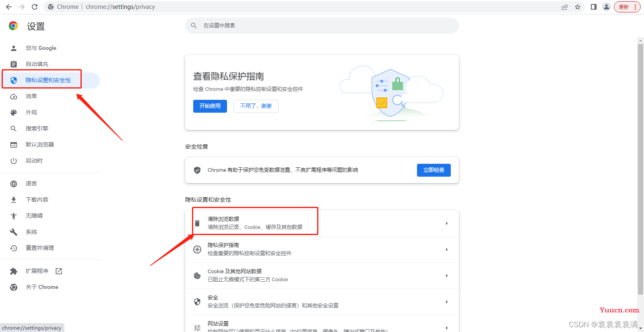
Task: Click the restore clock icon beside 重置并清理
Action: pos(14,248)
